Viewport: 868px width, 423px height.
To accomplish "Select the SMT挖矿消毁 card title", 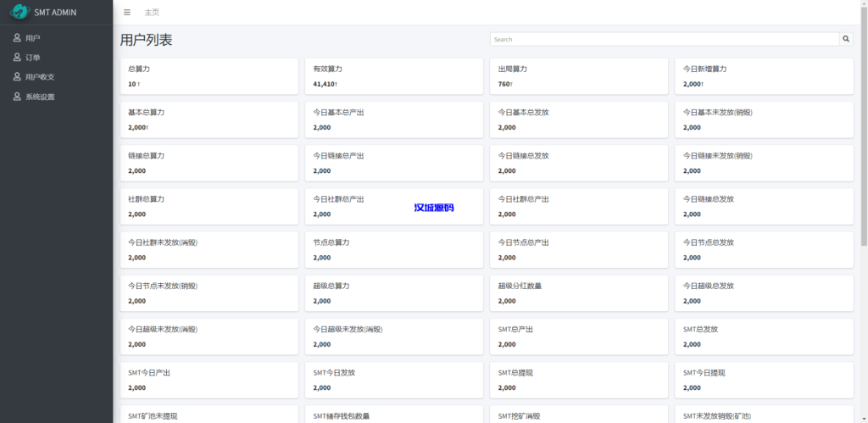I will click(520, 416).
